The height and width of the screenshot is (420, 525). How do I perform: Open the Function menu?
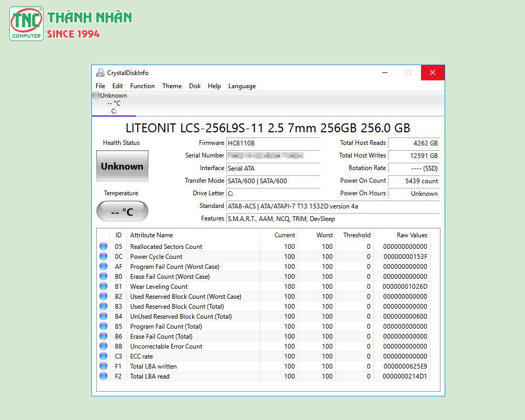(142, 86)
